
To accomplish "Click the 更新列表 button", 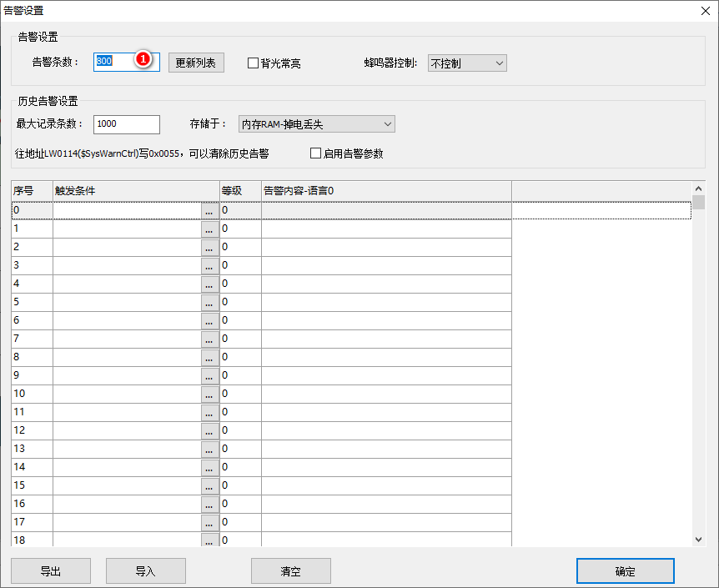I will (196, 63).
